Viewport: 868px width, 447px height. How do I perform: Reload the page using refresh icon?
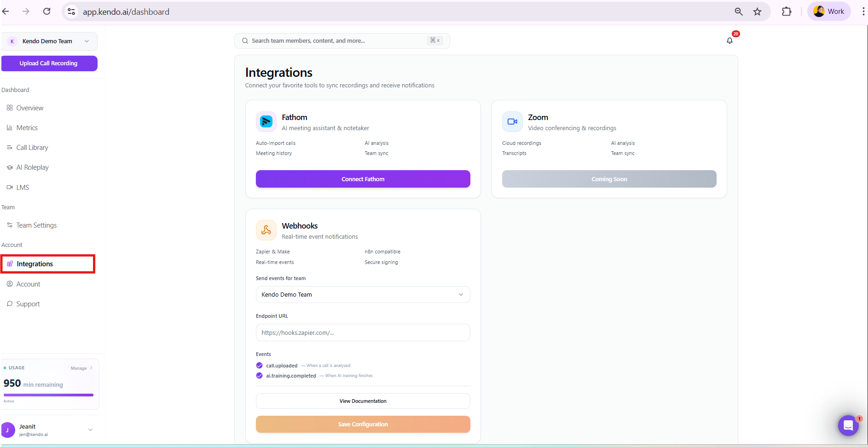[46, 11]
